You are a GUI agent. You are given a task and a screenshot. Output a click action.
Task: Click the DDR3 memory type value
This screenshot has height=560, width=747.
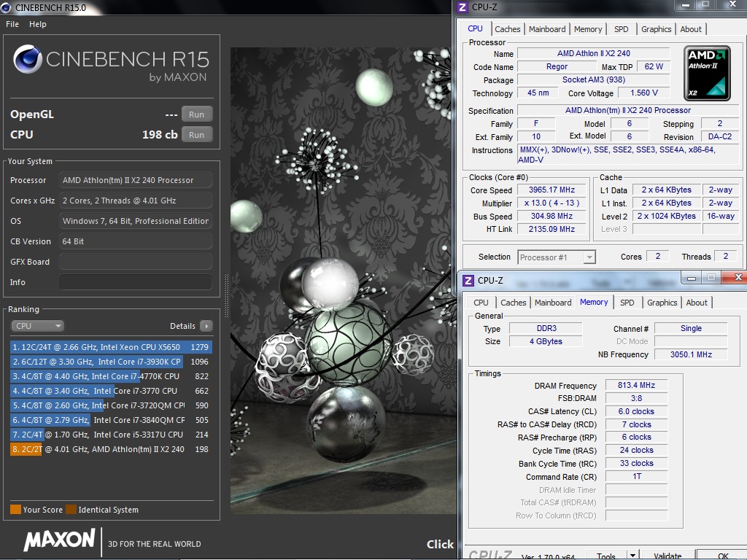click(x=546, y=328)
